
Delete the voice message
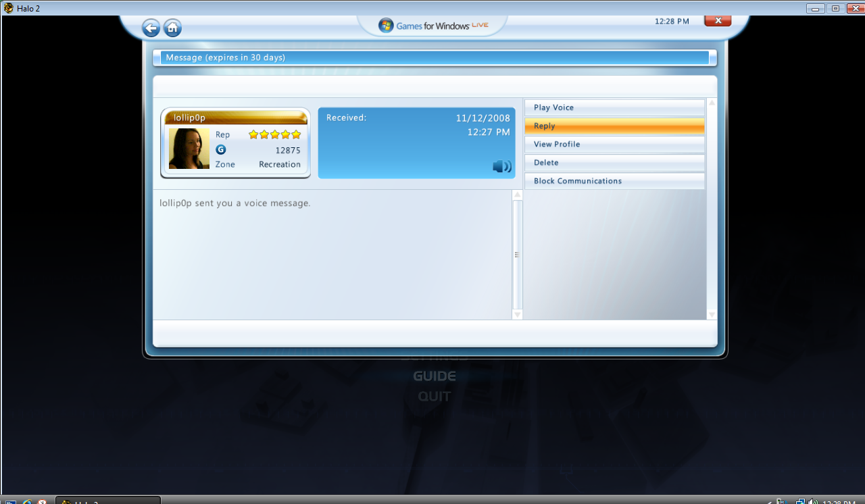[614, 162]
